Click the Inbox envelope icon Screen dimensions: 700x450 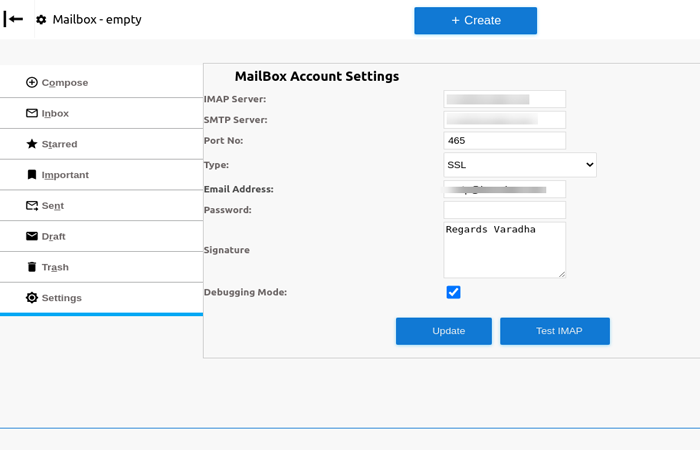[x=32, y=114]
